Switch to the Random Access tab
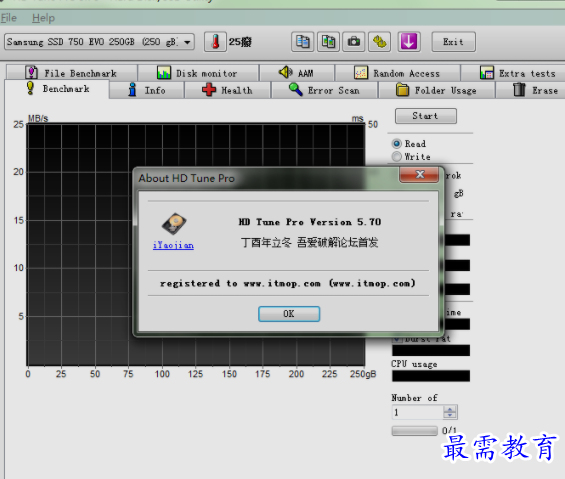 [397, 73]
